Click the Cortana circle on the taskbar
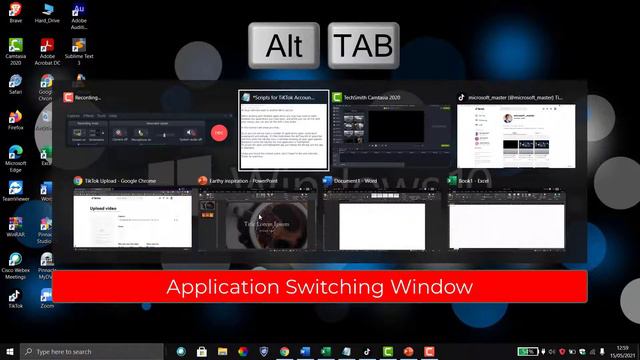This screenshot has width=640, height=360. tap(181, 351)
